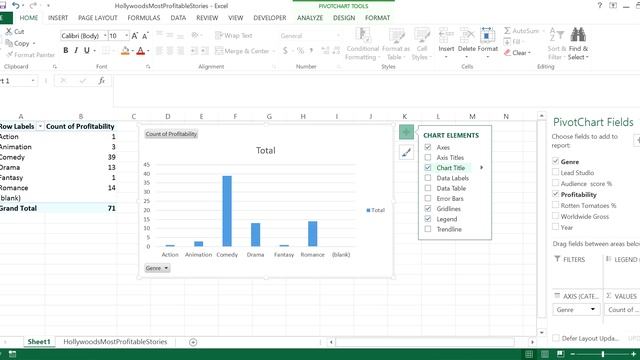Image resolution: width=640 pixels, height=360 pixels.
Task: Click the Delete cells icon
Action: (x=467, y=36)
